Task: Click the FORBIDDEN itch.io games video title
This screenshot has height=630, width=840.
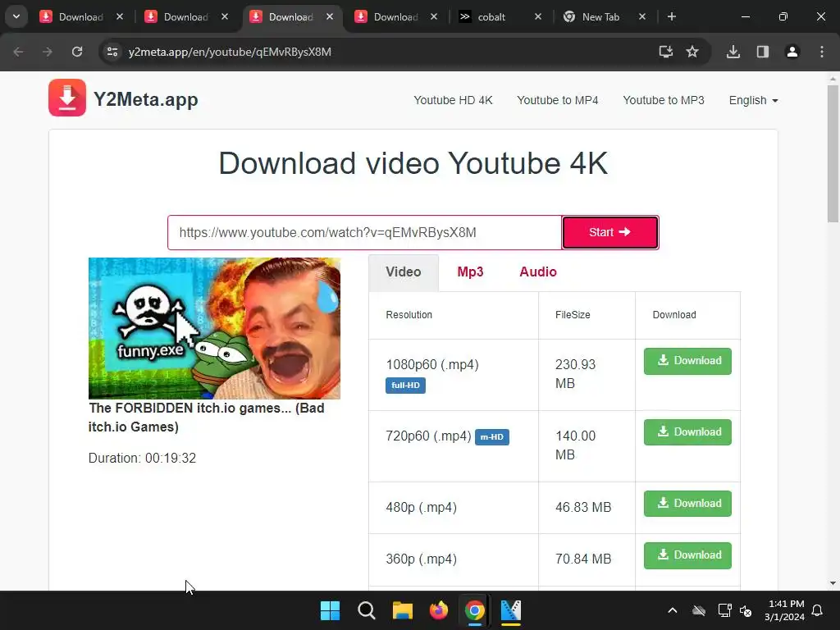Action: 207,418
